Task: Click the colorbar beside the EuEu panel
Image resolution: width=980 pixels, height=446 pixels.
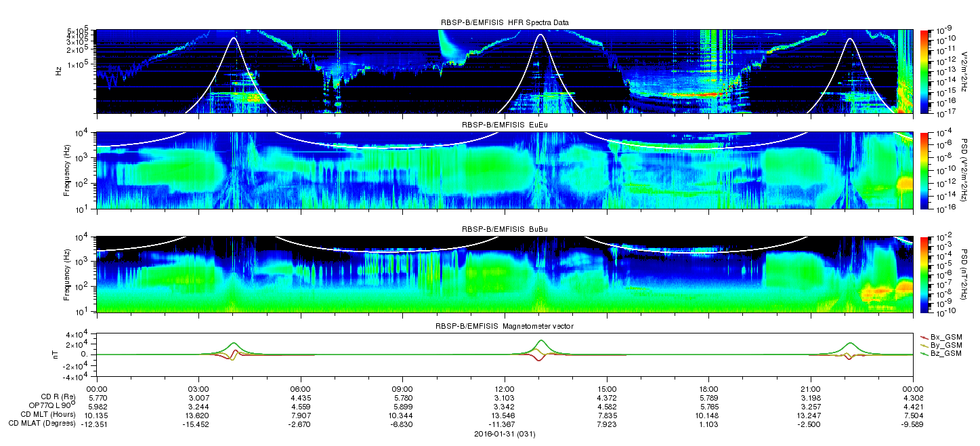Action: tap(924, 170)
